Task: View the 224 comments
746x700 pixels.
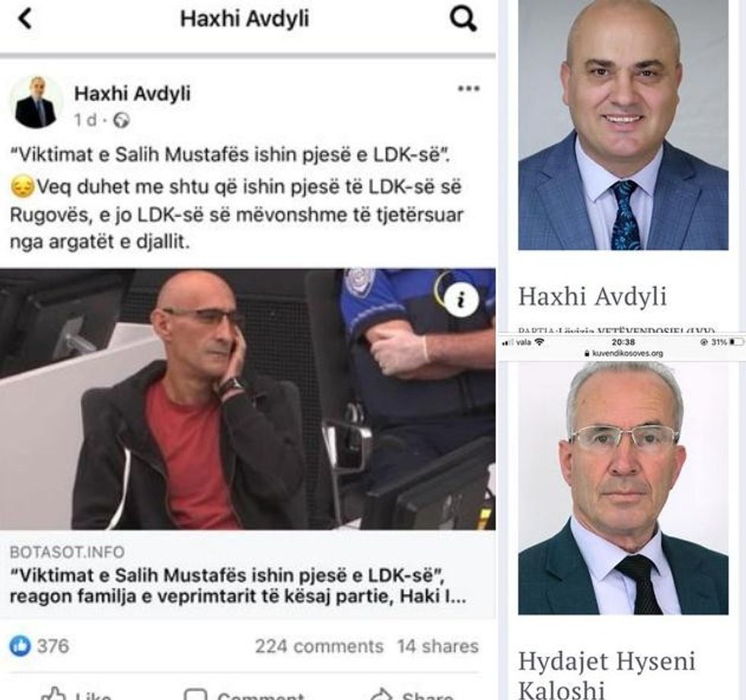Action: tap(319, 646)
